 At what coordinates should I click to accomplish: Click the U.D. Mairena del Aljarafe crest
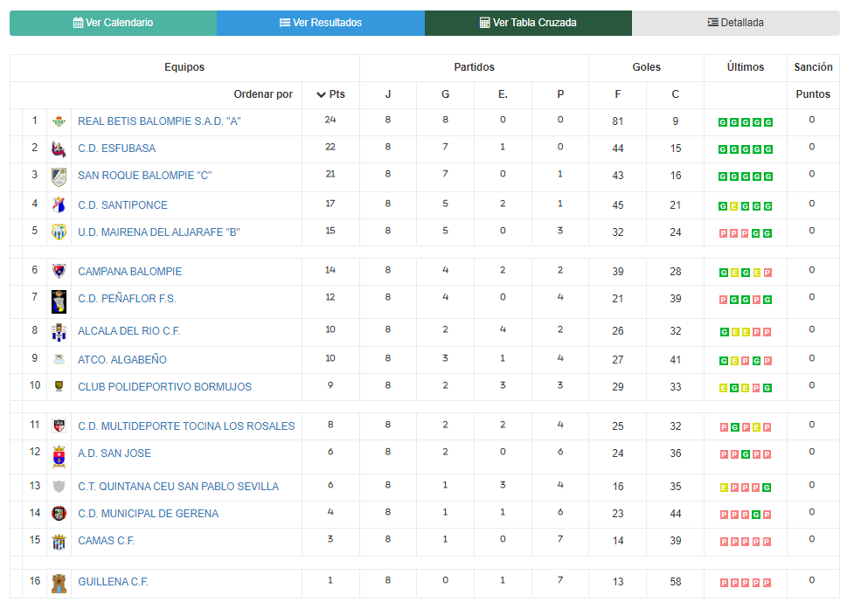click(59, 232)
